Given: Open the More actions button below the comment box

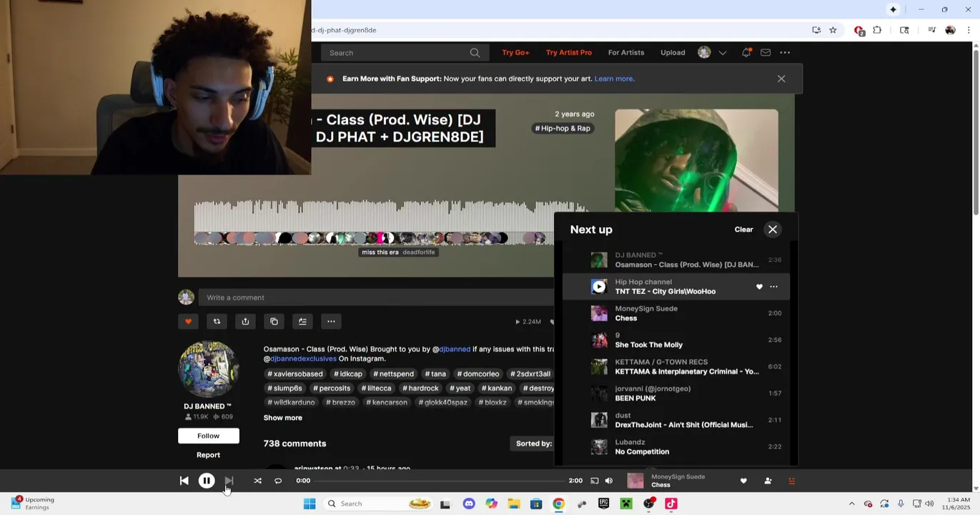Looking at the screenshot, I should (331, 321).
